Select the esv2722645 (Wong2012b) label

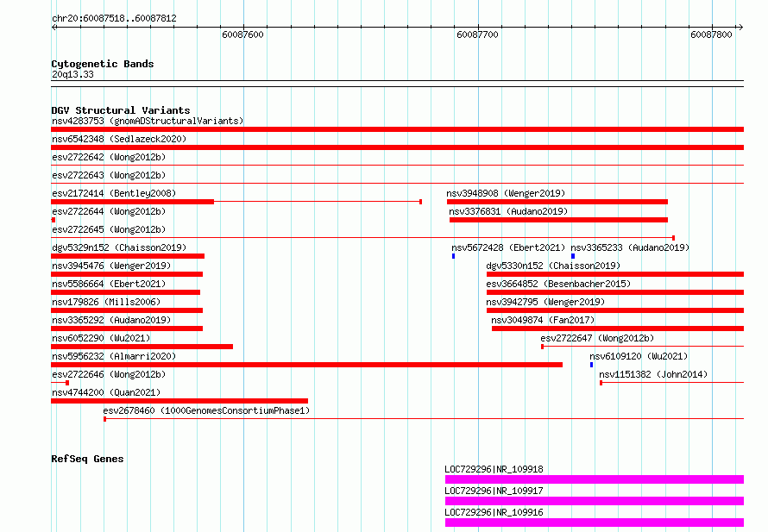109,229
